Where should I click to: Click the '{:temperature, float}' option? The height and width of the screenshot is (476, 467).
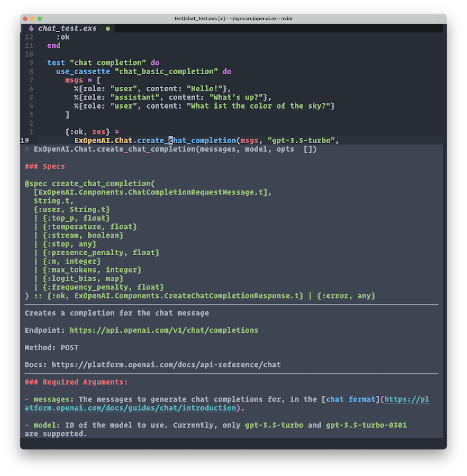pyautogui.click(x=90, y=227)
